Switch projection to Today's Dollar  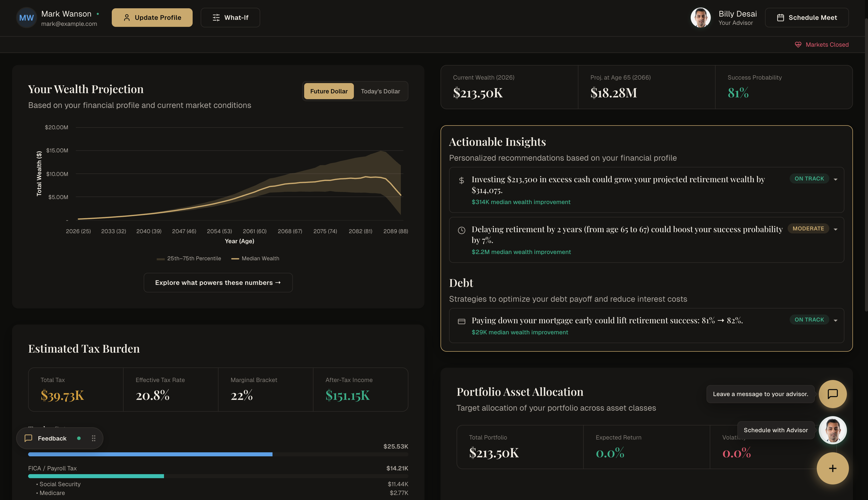tap(380, 91)
